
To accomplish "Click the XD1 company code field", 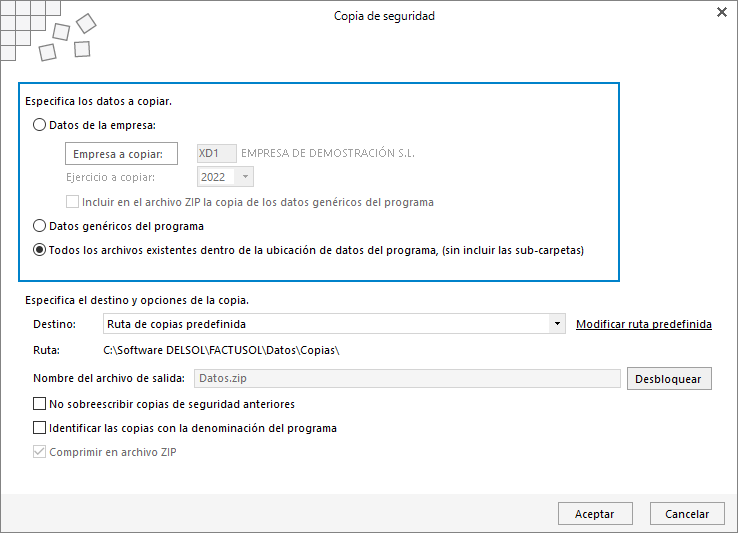I will 217,153.
